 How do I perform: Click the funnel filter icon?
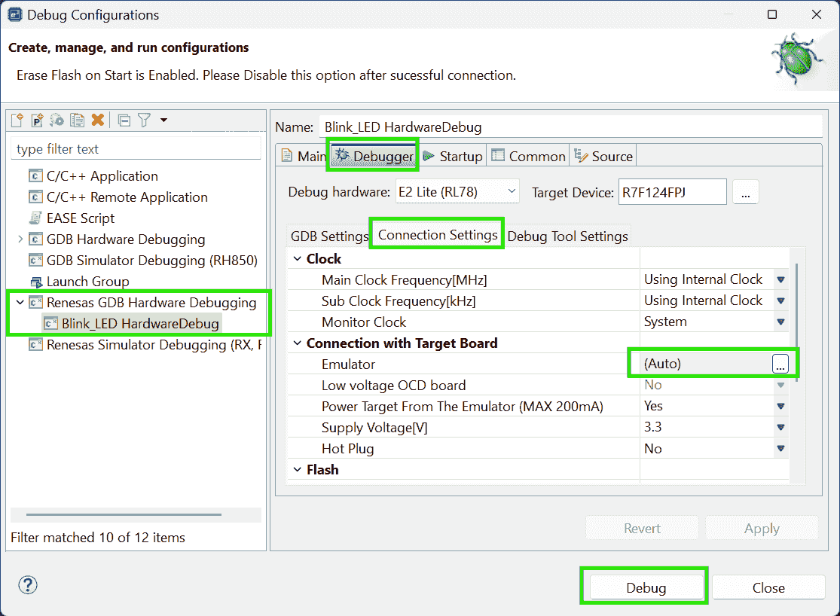point(144,120)
